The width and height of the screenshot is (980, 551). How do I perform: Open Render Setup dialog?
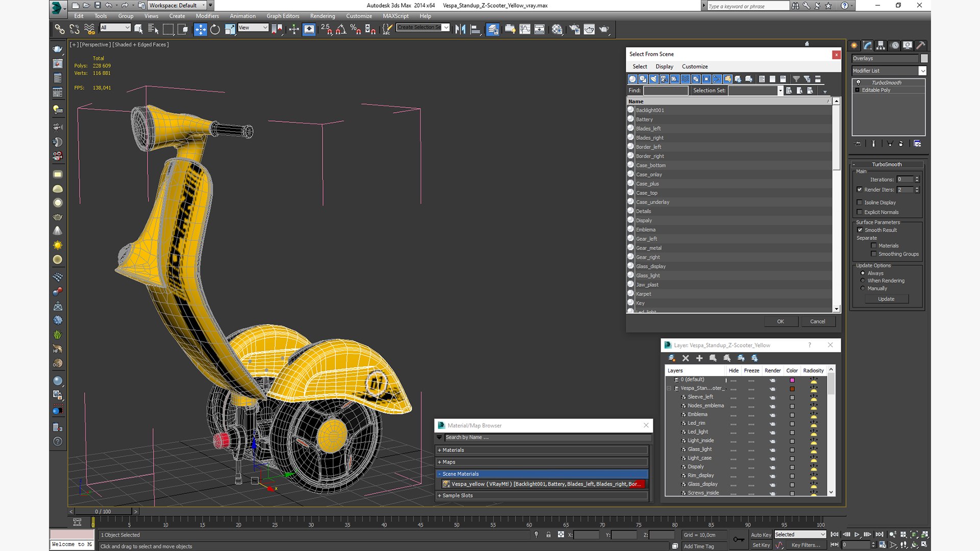coord(574,29)
